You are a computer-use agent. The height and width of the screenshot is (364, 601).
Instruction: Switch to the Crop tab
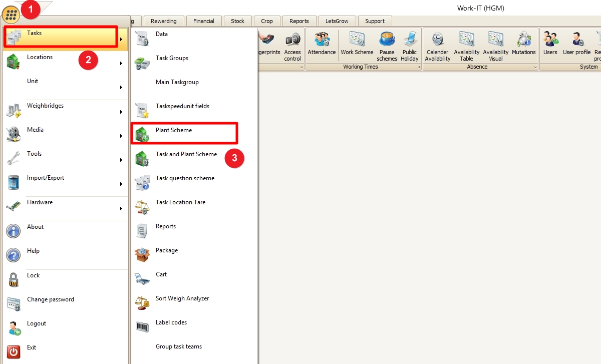click(x=267, y=21)
